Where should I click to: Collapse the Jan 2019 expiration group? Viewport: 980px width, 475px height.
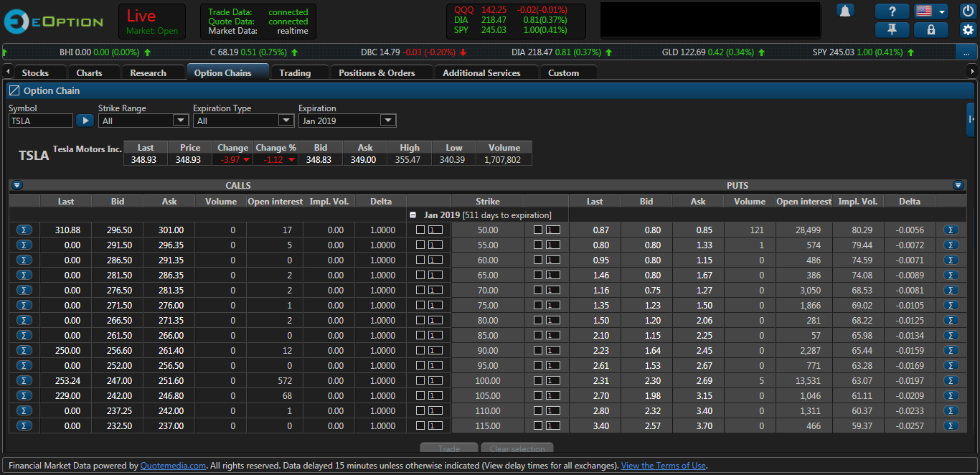413,215
